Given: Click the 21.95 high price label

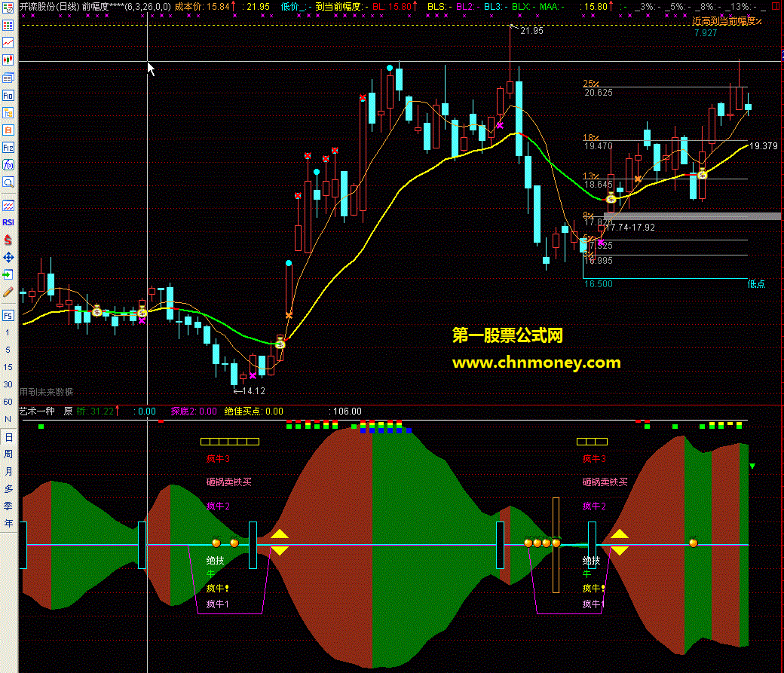Looking at the screenshot, I should point(531,30).
